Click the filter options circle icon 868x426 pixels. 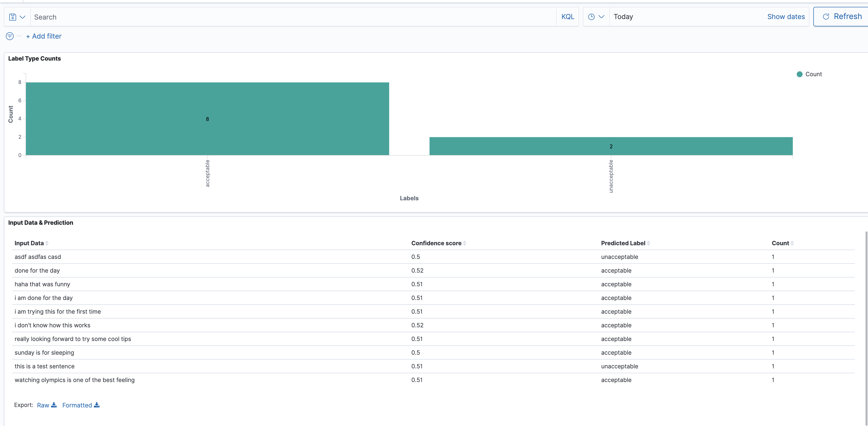(x=10, y=36)
